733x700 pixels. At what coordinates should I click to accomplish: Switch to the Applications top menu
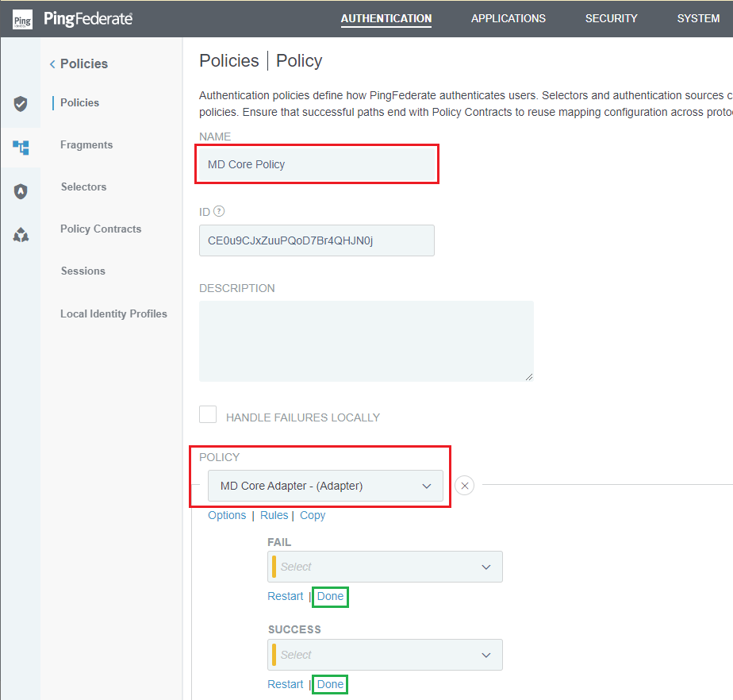(508, 19)
